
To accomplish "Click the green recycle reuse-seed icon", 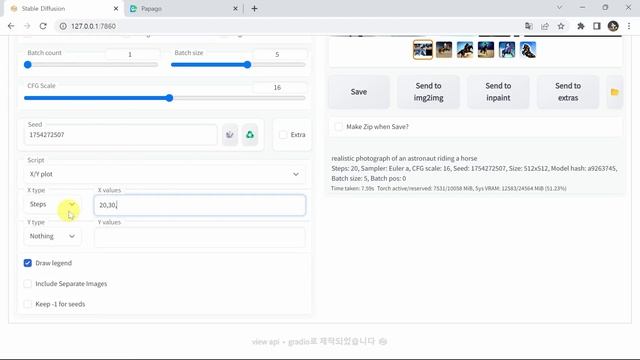I will coord(250,135).
